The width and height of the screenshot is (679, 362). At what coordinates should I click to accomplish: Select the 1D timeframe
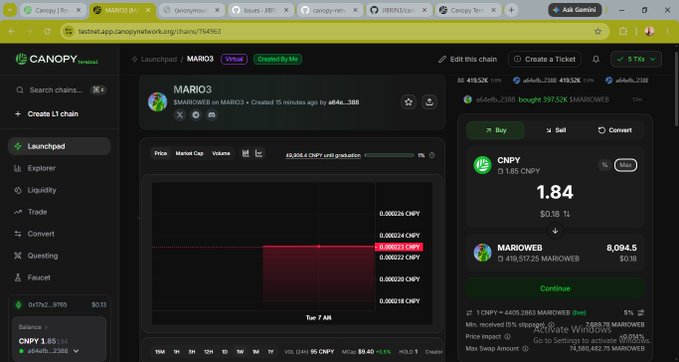[225, 352]
